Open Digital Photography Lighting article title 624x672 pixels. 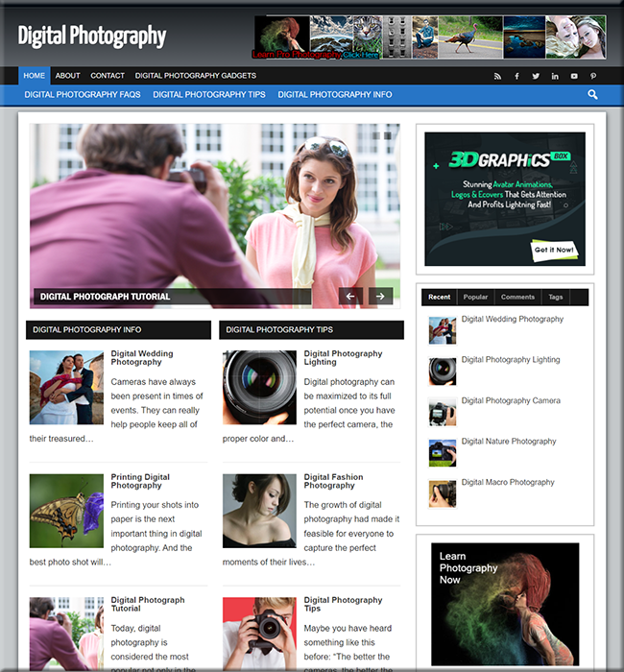tap(343, 358)
